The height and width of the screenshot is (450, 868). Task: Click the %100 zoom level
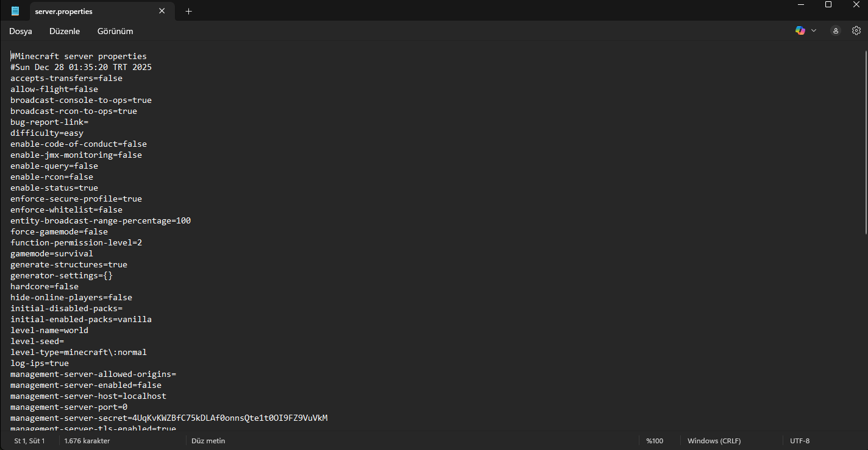655,441
